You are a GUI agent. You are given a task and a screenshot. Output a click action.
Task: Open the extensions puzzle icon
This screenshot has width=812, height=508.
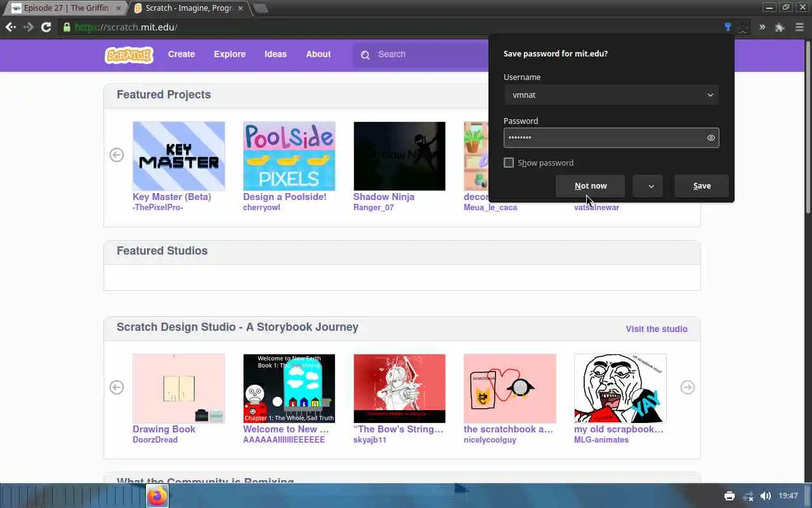click(780, 27)
